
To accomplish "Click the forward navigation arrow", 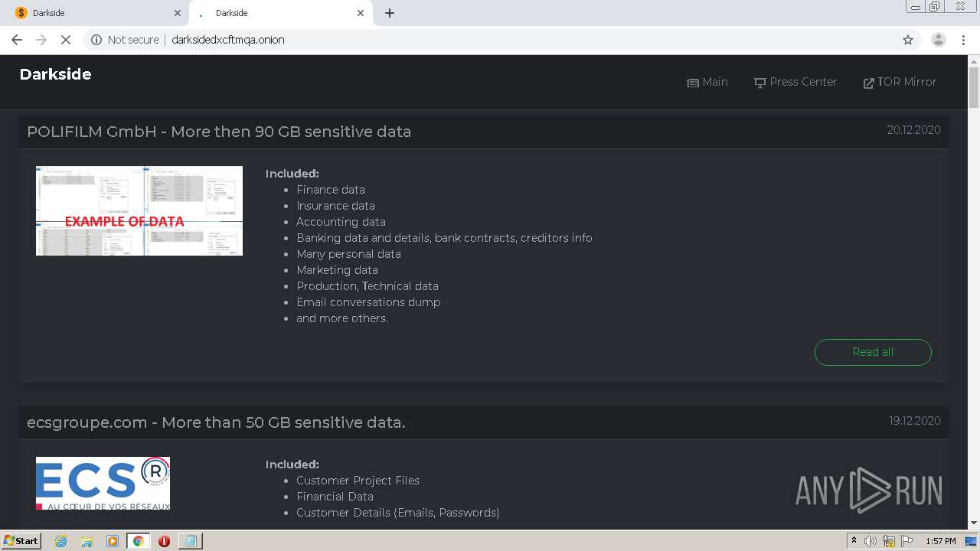I will [41, 40].
